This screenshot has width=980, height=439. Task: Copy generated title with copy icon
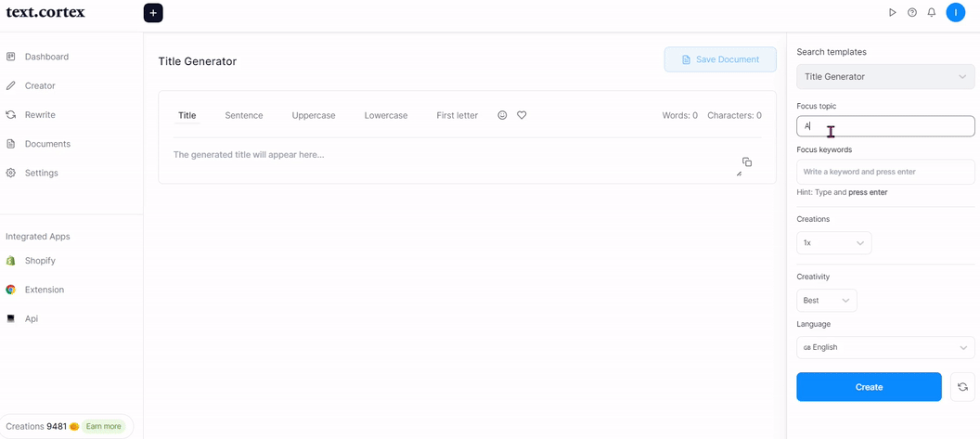pos(747,162)
